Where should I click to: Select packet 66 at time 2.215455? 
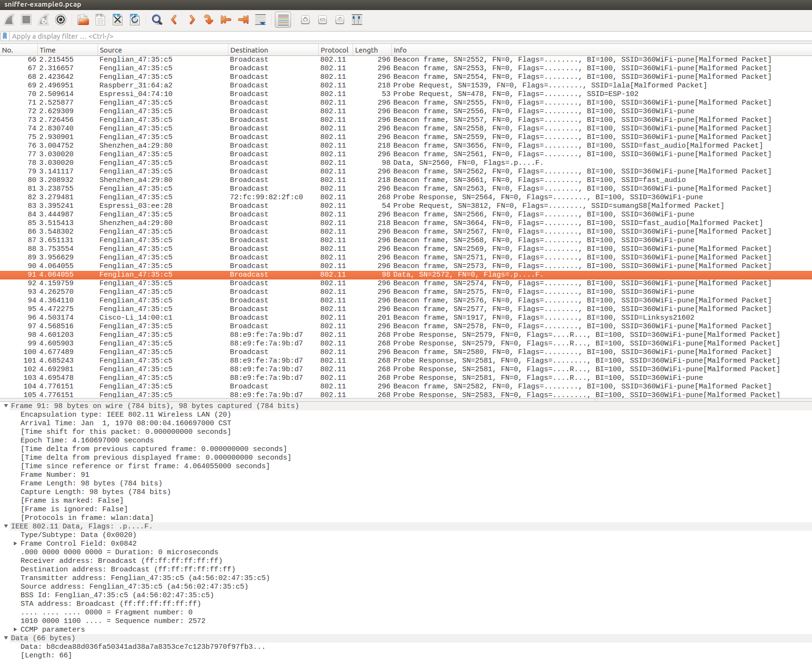click(x=406, y=60)
